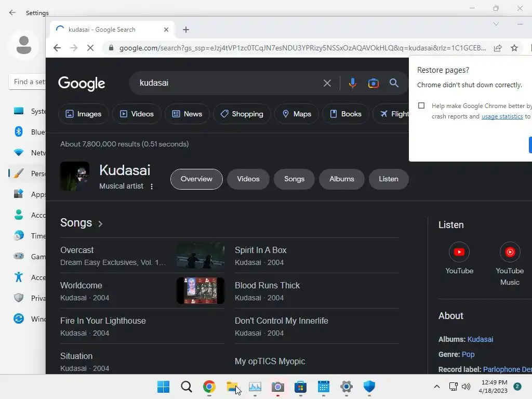This screenshot has width=532, height=399.
Task: Click the site lock icon
Action: pyautogui.click(x=111, y=48)
